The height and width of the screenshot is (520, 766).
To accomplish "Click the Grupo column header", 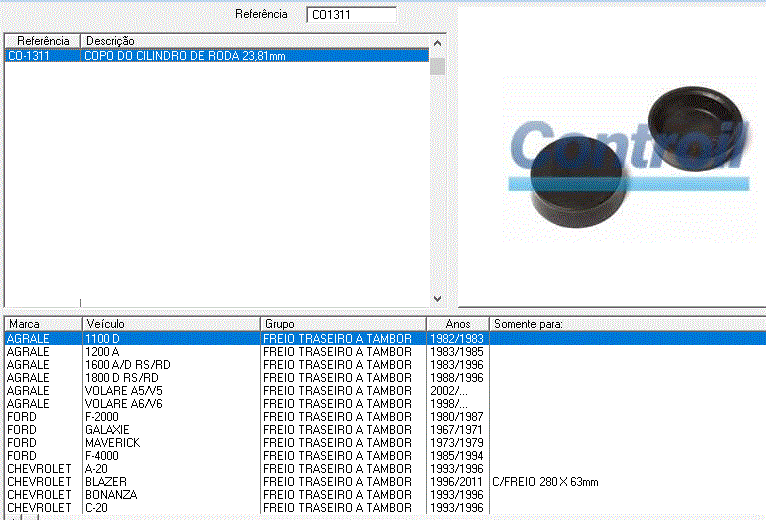I will (x=342, y=324).
